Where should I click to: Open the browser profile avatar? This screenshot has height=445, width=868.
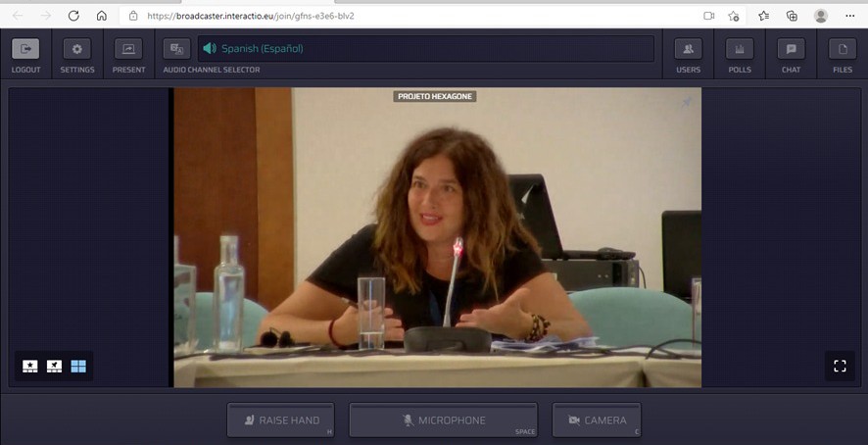tap(821, 16)
